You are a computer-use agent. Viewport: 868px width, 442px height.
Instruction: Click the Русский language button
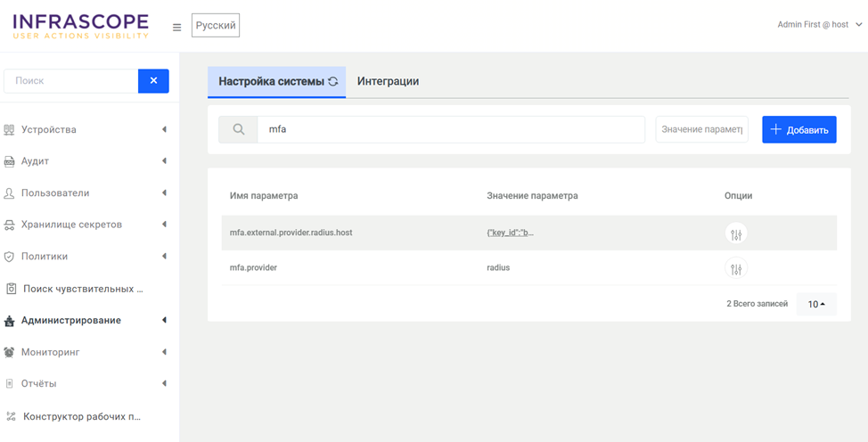click(216, 26)
